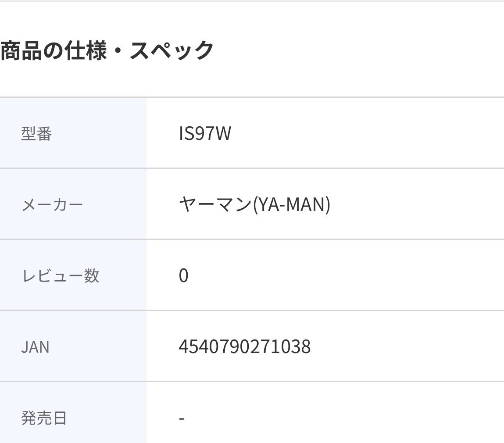The height and width of the screenshot is (443, 504).
Task: Click the letter W in IS97W
Action: (223, 134)
